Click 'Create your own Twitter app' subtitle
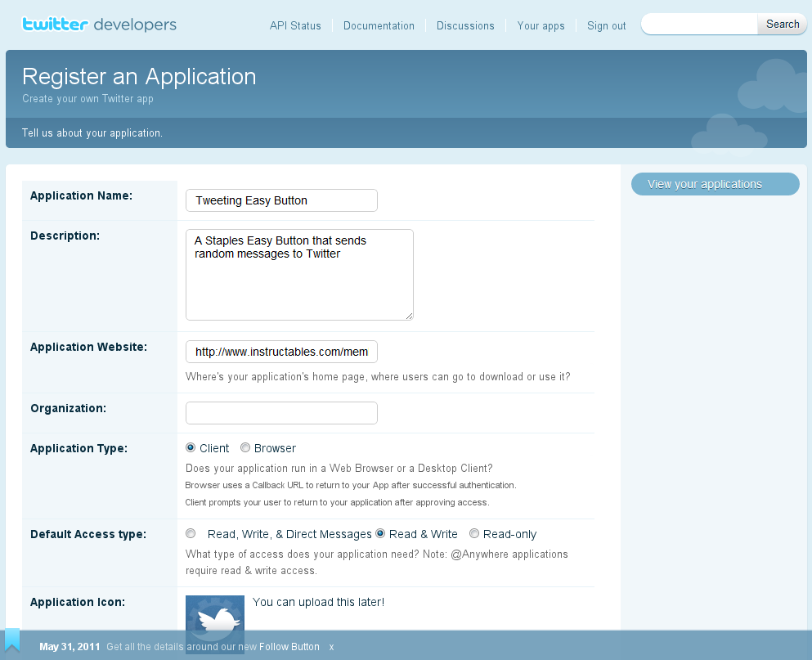 click(x=87, y=99)
